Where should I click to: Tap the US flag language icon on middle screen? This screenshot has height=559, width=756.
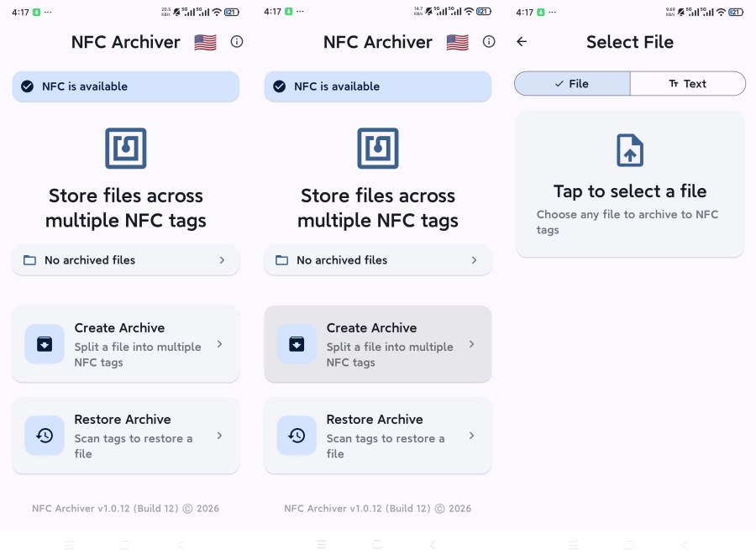point(458,43)
